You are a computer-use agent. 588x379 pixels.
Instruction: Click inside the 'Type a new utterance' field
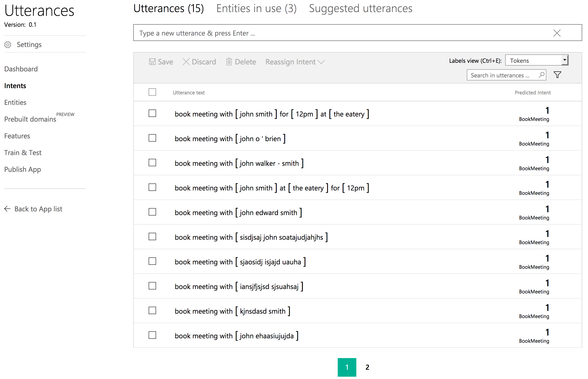(295, 33)
